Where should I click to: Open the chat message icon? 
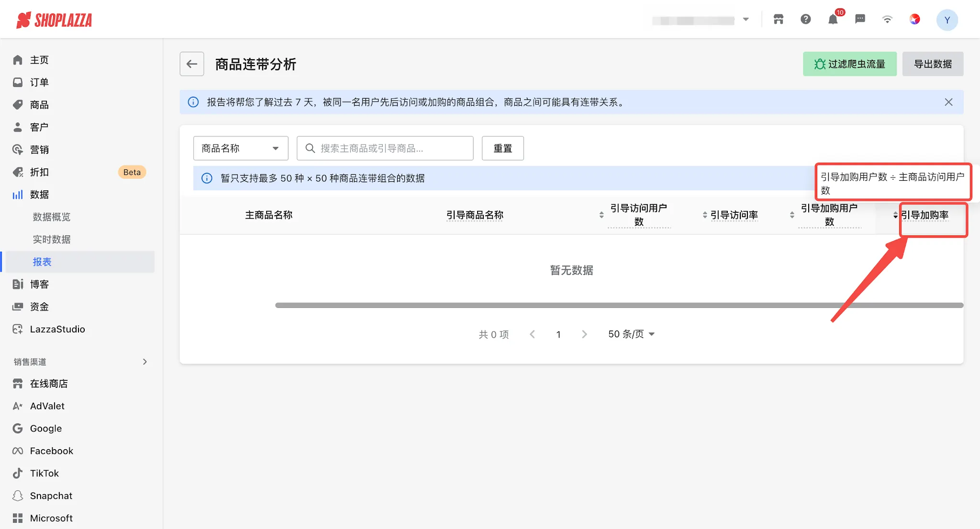[860, 19]
